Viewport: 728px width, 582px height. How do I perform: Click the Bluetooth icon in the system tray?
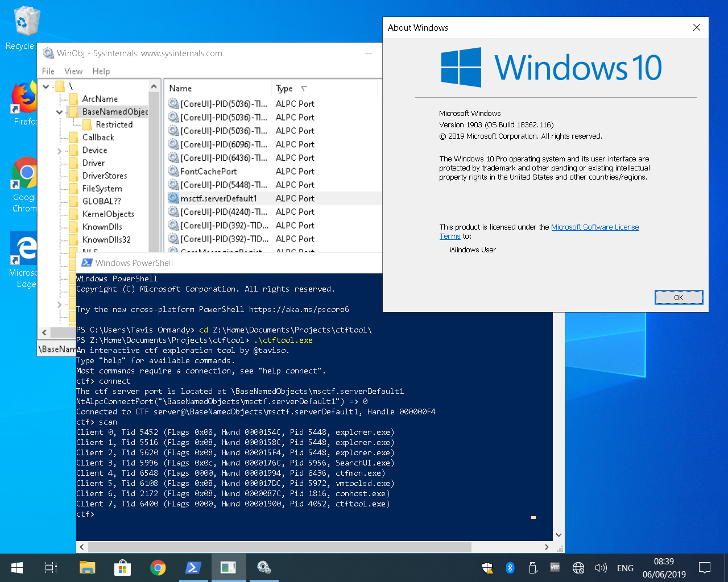coord(510,567)
